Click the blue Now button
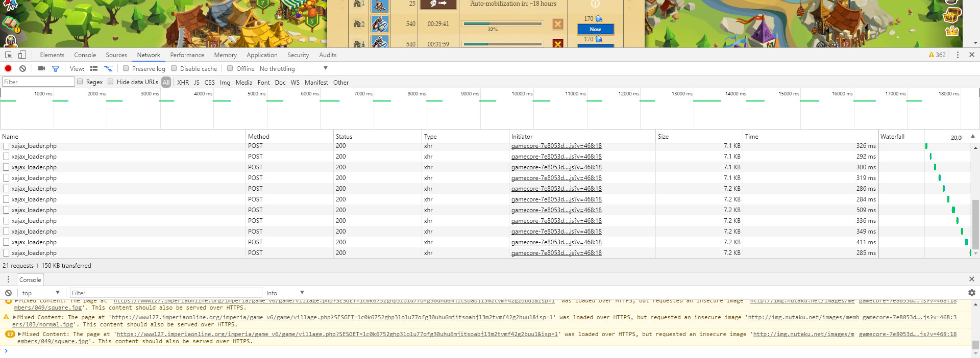 595,29
